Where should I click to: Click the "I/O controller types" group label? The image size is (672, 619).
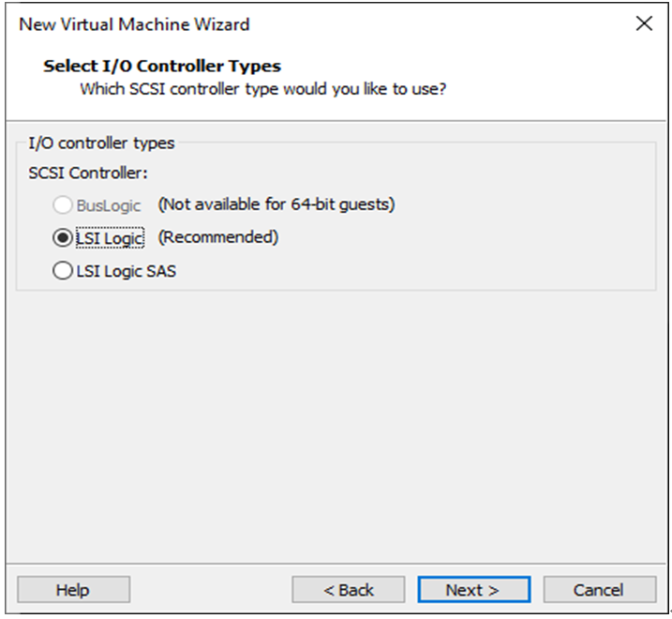[x=101, y=143]
